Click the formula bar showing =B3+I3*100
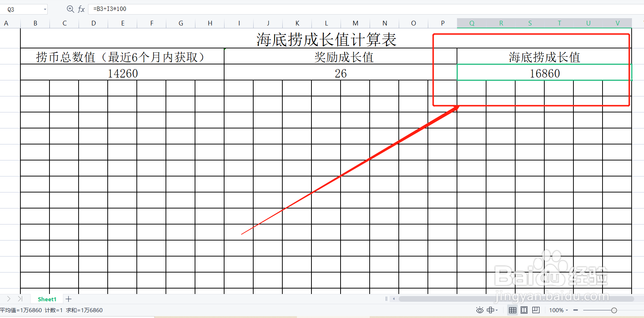 (366, 9)
